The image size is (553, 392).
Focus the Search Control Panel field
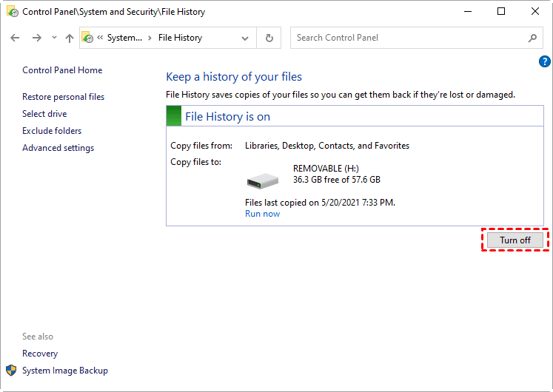(x=407, y=38)
